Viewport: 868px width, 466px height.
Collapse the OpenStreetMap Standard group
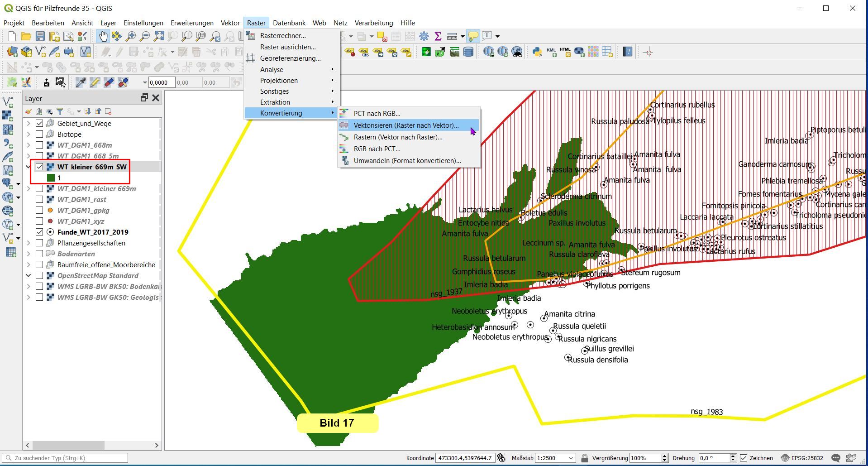click(x=29, y=276)
